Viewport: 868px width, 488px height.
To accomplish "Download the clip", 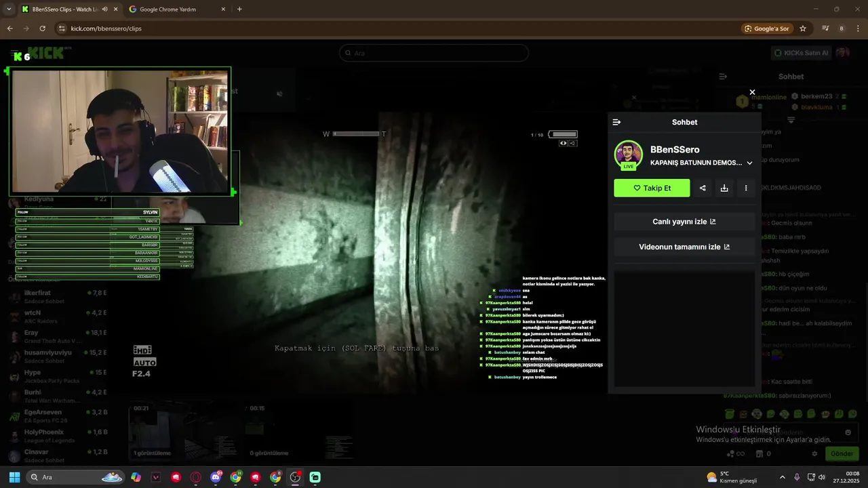I will pos(724,188).
